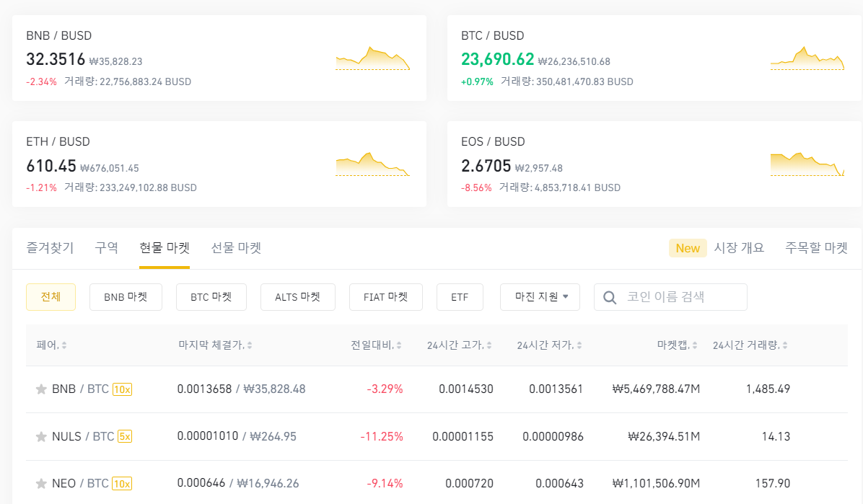Screen dimensions: 863x504
Task: Click BTC price 23,690.62
Action: (x=498, y=59)
